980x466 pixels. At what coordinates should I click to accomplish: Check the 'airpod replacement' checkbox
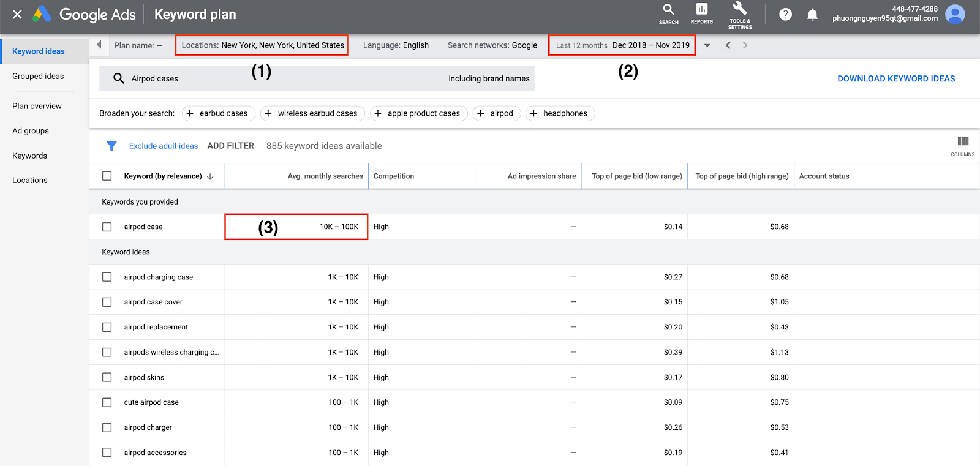[107, 328]
